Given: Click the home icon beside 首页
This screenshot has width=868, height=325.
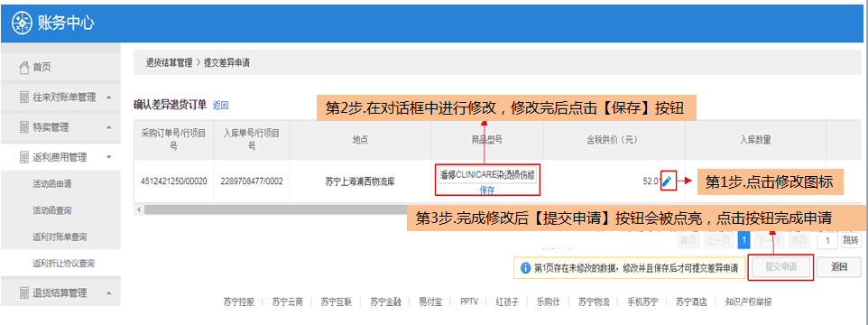Looking at the screenshot, I should tap(23, 68).
